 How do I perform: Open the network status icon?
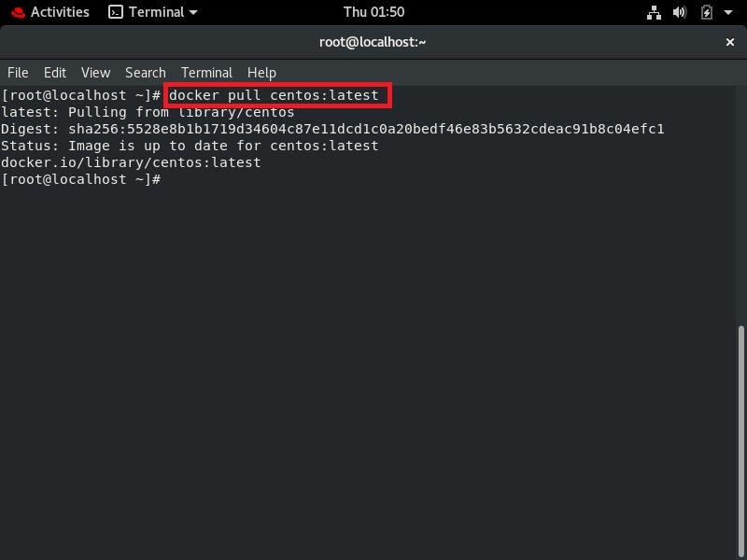coord(654,12)
